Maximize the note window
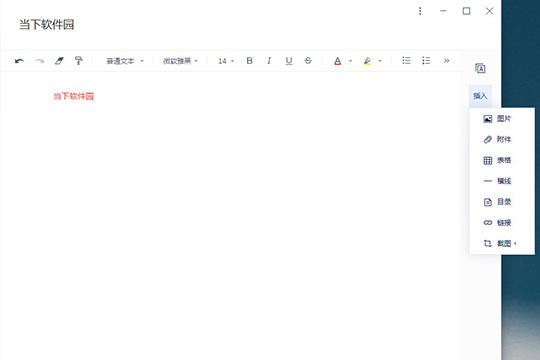Image resolution: width=540 pixels, height=360 pixels. tap(466, 11)
